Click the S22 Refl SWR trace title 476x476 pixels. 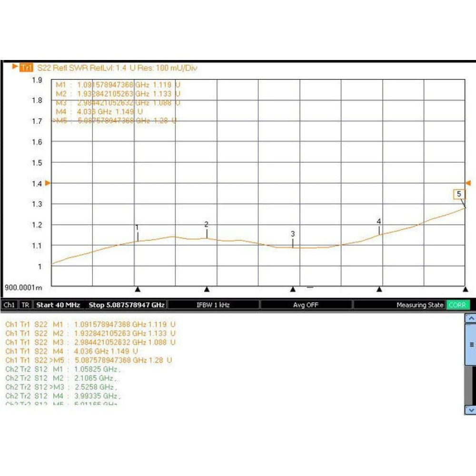coord(117,68)
